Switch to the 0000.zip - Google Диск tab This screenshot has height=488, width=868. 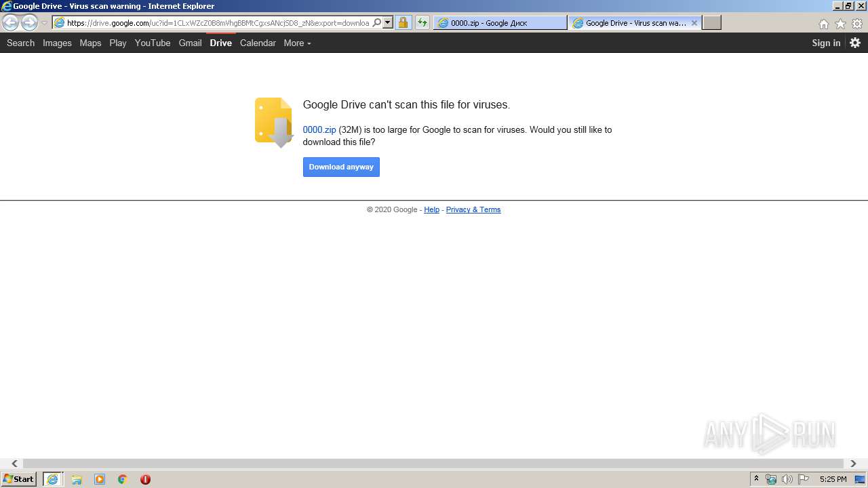click(500, 22)
